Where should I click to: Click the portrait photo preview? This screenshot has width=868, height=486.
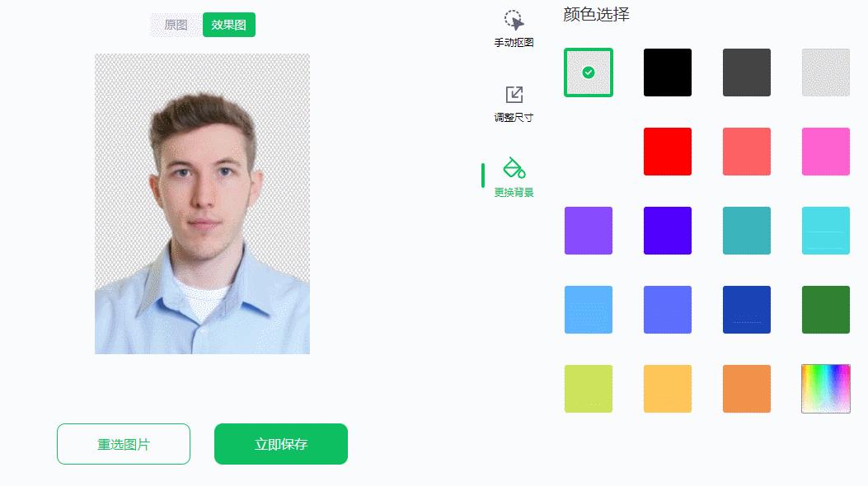tap(202, 202)
